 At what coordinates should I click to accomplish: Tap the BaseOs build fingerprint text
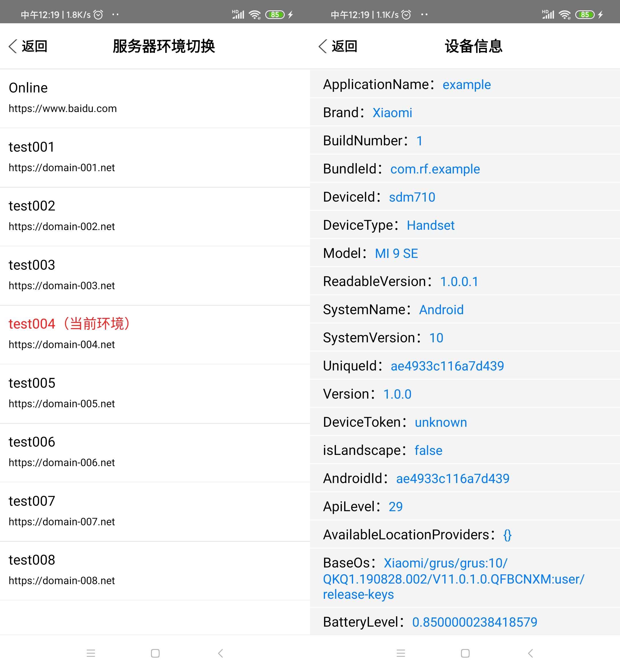[x=453, y=579]
